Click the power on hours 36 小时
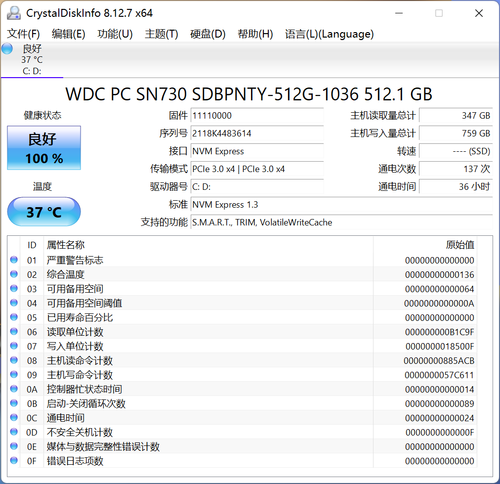This screenshot has width=500, height=484. (x=456, y=187)
